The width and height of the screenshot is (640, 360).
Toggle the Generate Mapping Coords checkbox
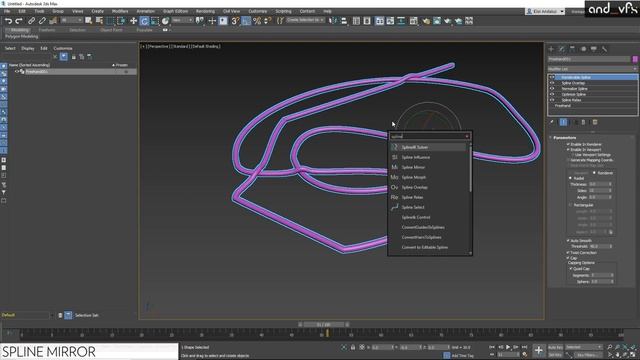568,160
